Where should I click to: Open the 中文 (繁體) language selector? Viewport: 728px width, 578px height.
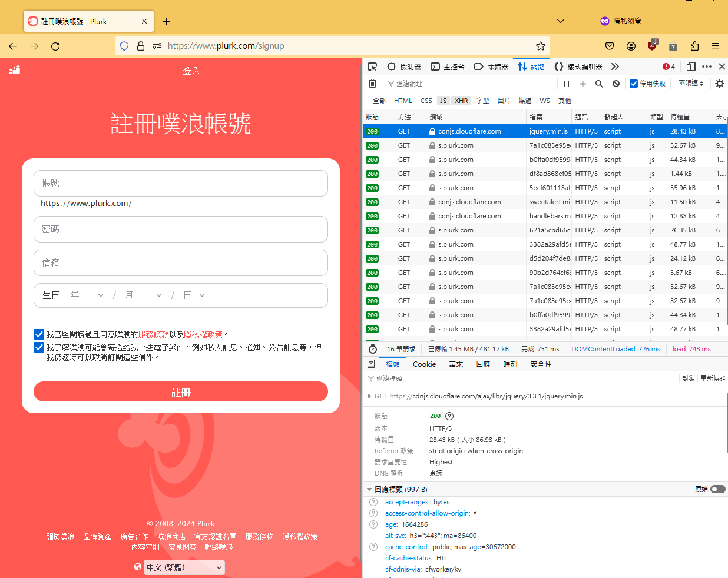click(184, 567)
